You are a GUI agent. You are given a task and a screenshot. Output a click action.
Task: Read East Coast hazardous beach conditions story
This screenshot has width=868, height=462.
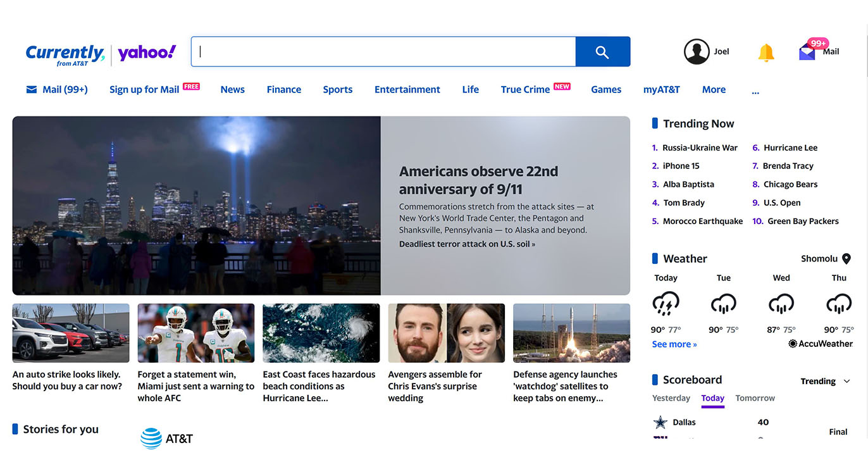(319, 386)
